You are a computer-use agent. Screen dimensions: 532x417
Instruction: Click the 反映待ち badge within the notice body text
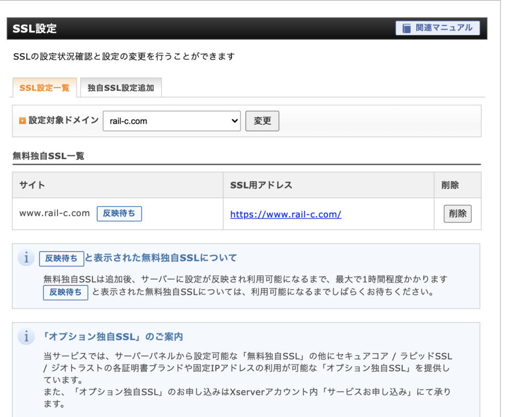pyautogui.click(x=65, y=292)
